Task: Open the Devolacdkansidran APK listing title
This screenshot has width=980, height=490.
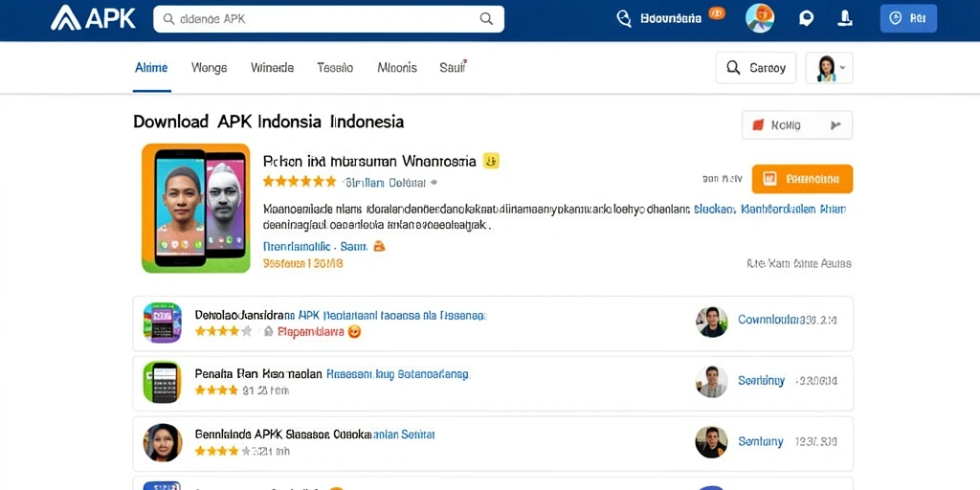Action: coord(341,316)
